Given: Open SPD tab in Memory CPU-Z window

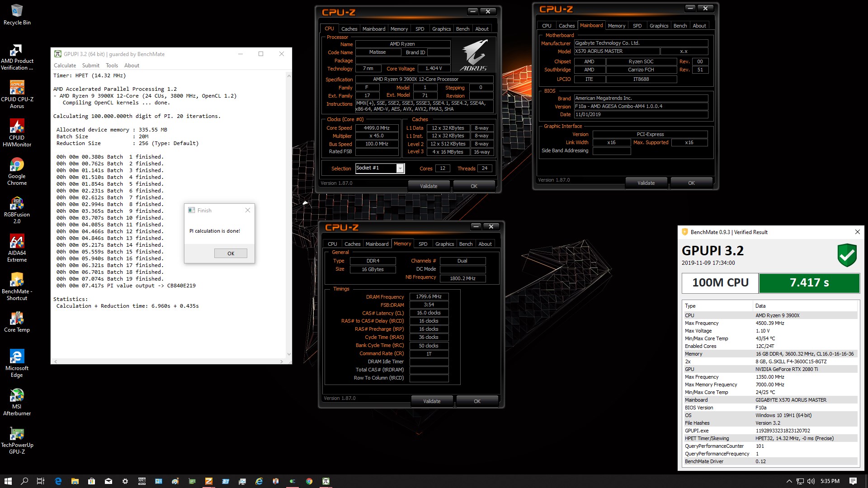Looking at the screenshot, I should pyautogui.click(x=423, y=244).
